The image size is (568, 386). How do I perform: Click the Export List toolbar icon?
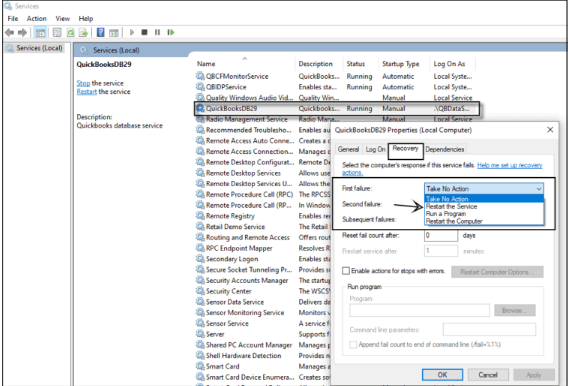pyautogui.click(x=83, y=33)
